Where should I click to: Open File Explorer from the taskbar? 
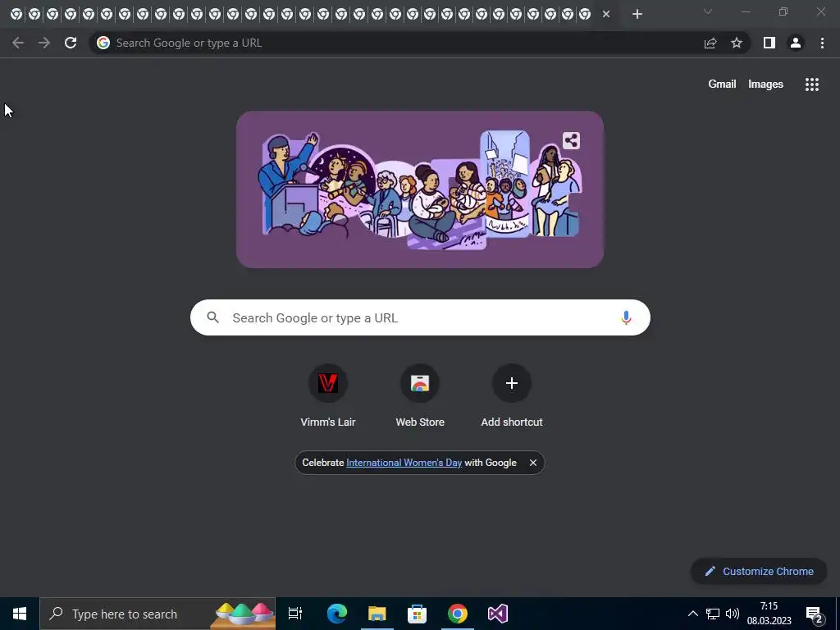tap(377, 614)
